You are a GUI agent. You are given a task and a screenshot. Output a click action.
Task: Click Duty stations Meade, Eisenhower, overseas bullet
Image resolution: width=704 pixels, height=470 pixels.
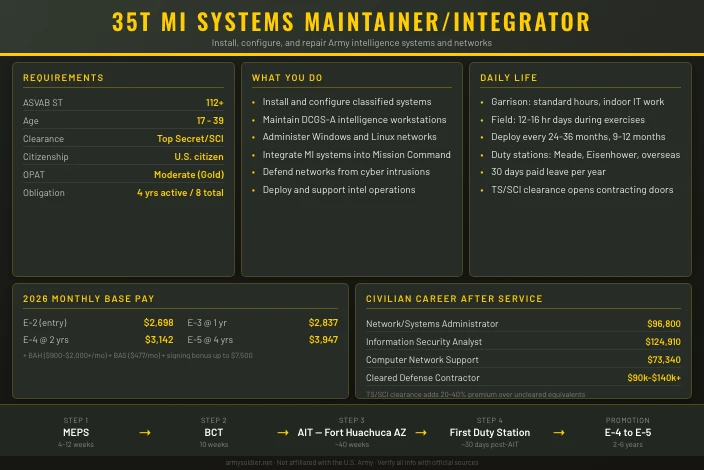[x=585, y=154]
